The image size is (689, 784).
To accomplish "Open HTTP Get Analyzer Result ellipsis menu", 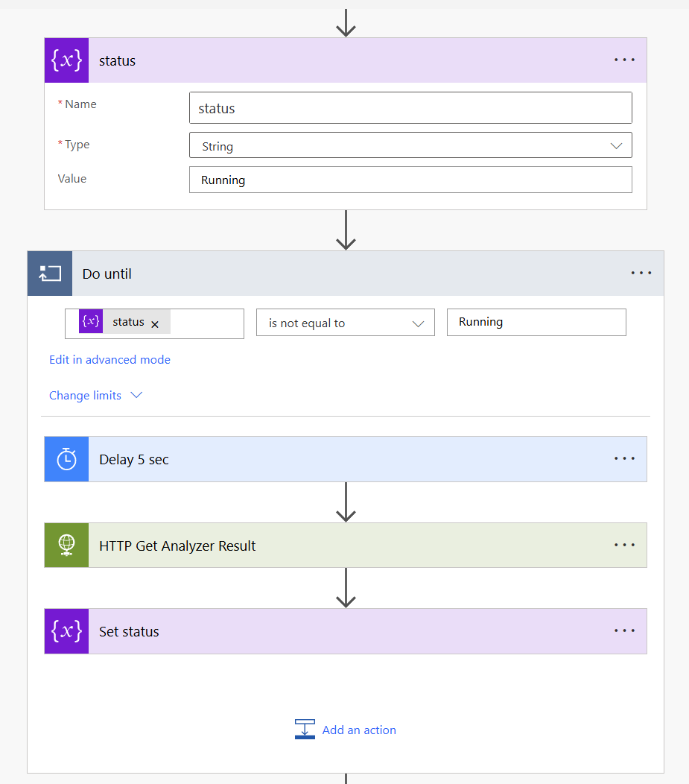I will pyautogui.click(x=624, y=545).
